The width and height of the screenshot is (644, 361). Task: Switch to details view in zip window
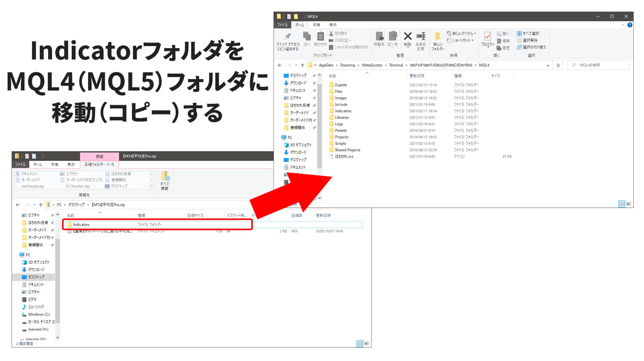click(360, 343)
